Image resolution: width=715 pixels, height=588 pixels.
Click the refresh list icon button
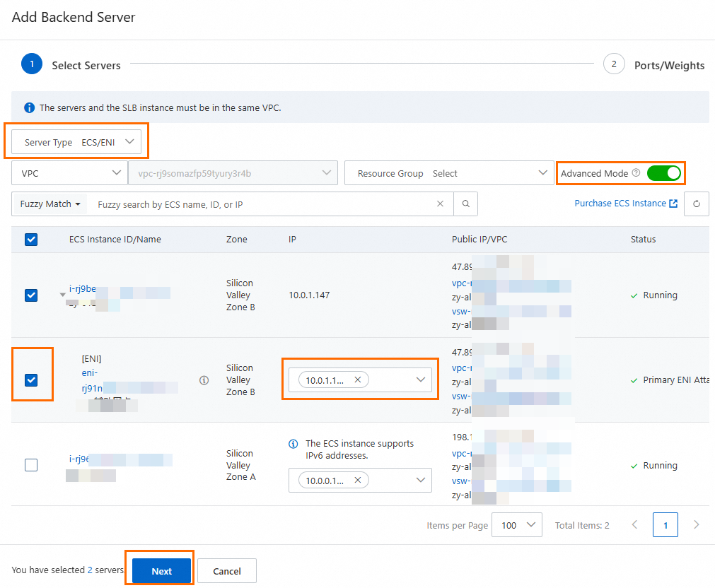coord(697,204)
